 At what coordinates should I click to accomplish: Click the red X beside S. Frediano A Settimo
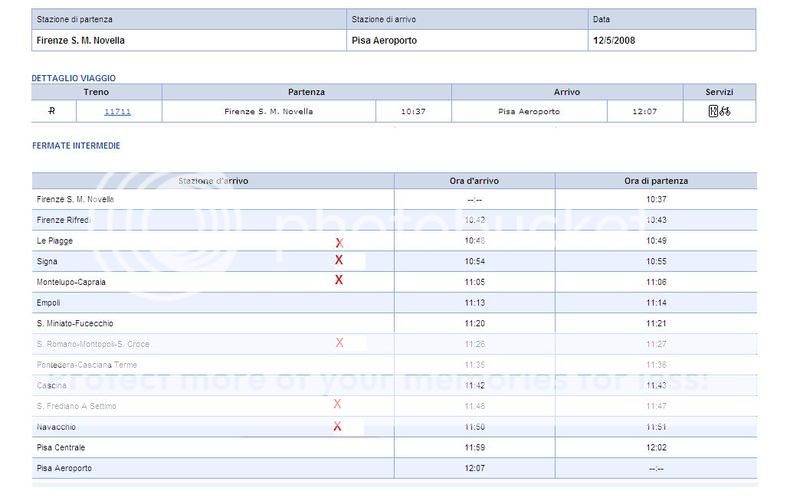pyautogui.click(x=337, y=404)
